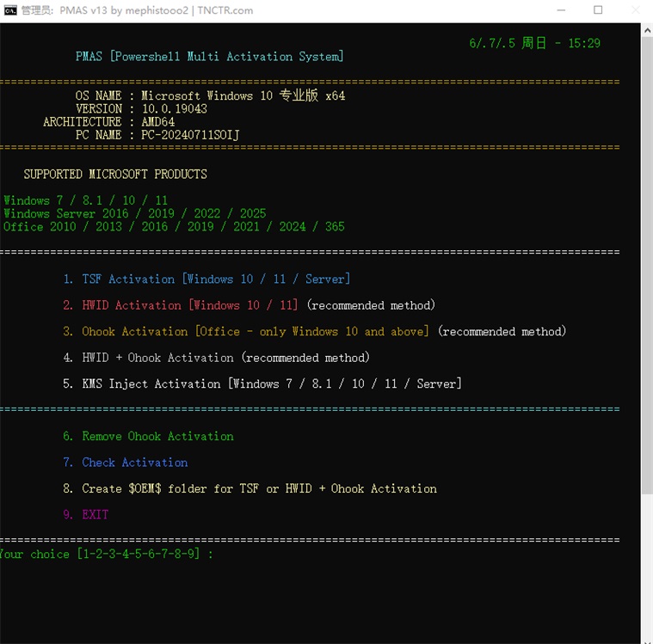
Task: Minimize the PMAS console window
Action: pyautogui.click(x=562, y=10)
